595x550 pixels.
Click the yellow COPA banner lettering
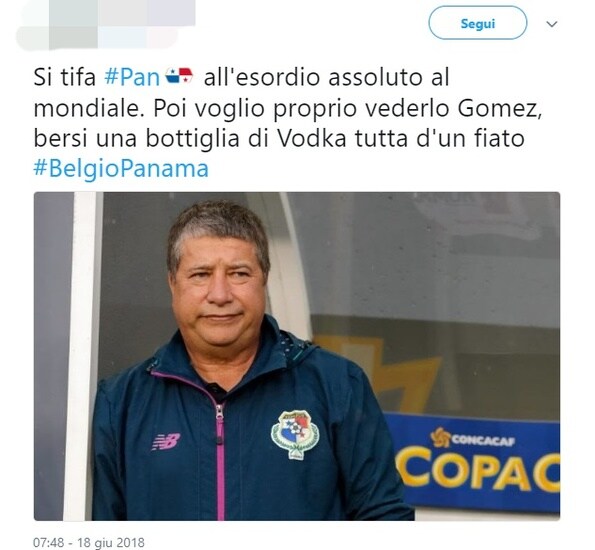[x=478, y=470]
